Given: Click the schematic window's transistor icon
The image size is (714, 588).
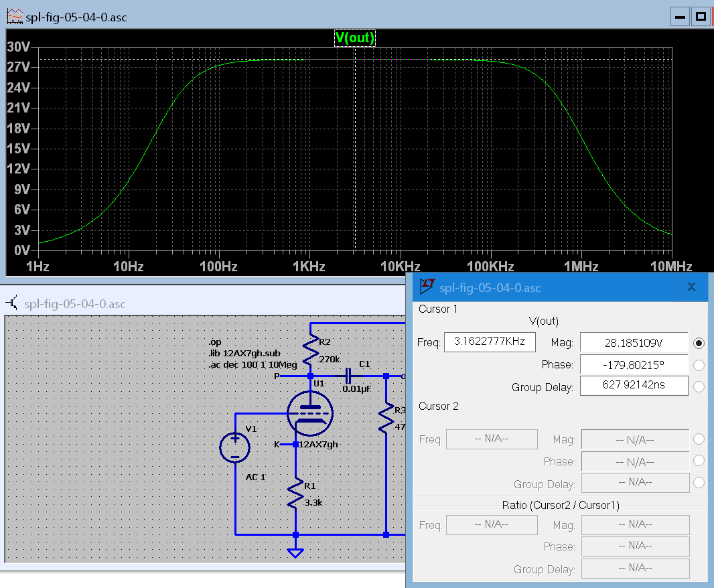Looking at the screenshot, I should [13, 303].
